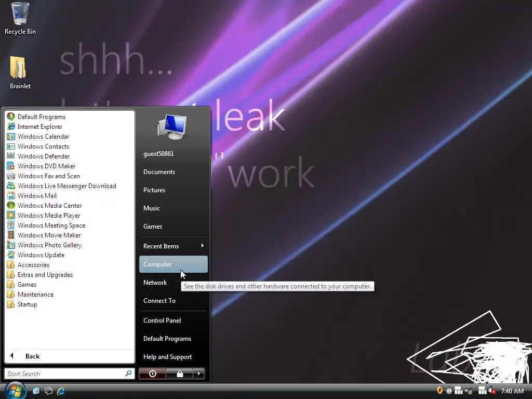
Task: Launch Windows DVD Maker
Action: point(70,166)
